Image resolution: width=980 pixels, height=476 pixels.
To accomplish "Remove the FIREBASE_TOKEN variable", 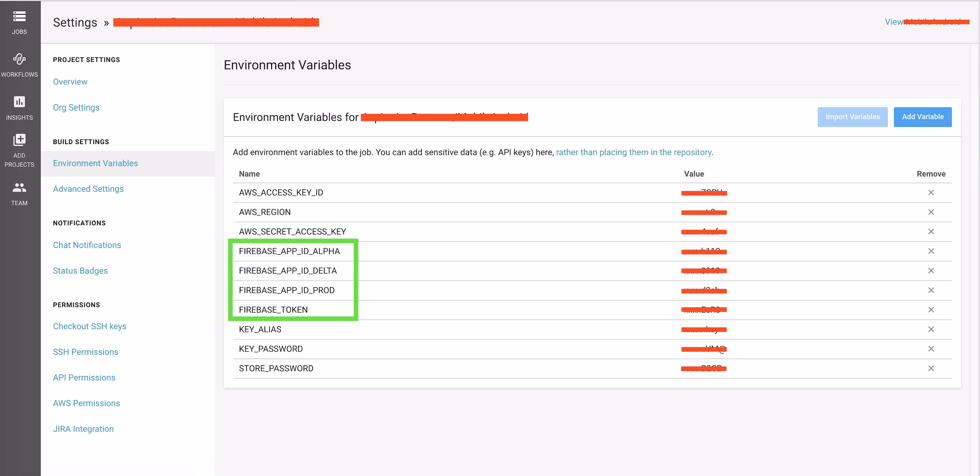I will click(931, 310).
